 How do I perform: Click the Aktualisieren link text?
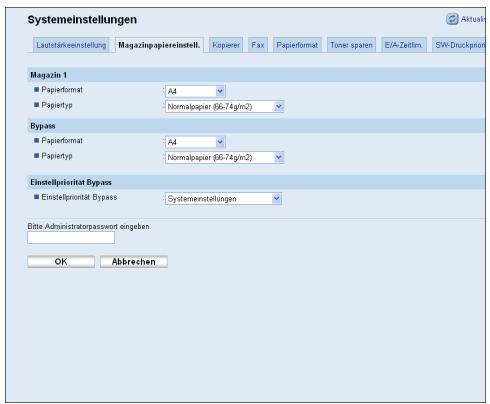point(473,19)
